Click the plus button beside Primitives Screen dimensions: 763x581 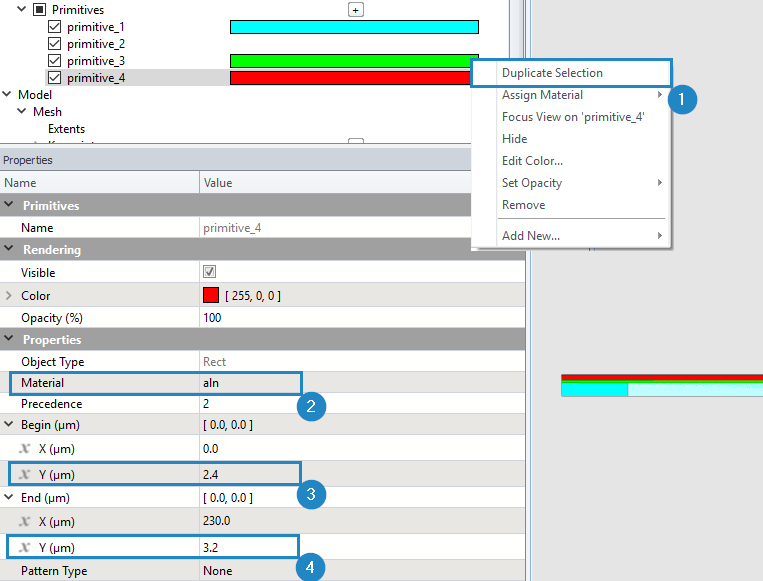pos(356,10)
